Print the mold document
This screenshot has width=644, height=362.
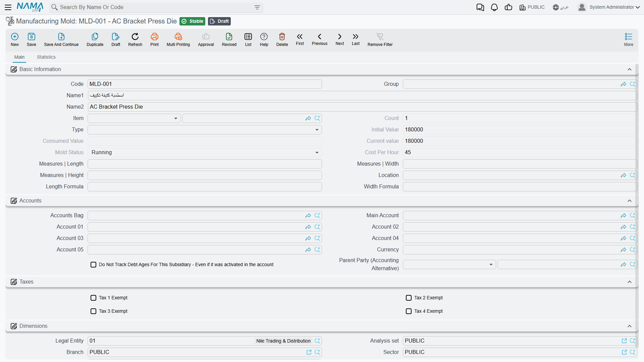pyautogui.click(x=155, y=39)
